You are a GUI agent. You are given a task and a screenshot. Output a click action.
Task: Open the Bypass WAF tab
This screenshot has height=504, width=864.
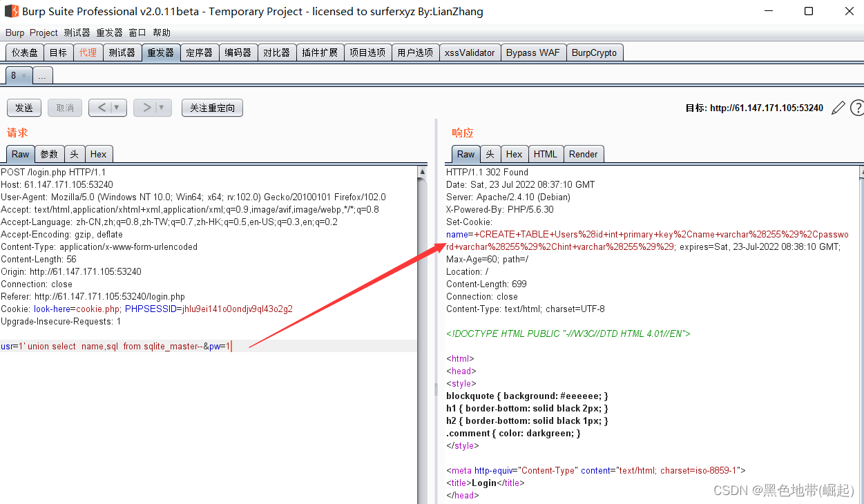[533, 52]
